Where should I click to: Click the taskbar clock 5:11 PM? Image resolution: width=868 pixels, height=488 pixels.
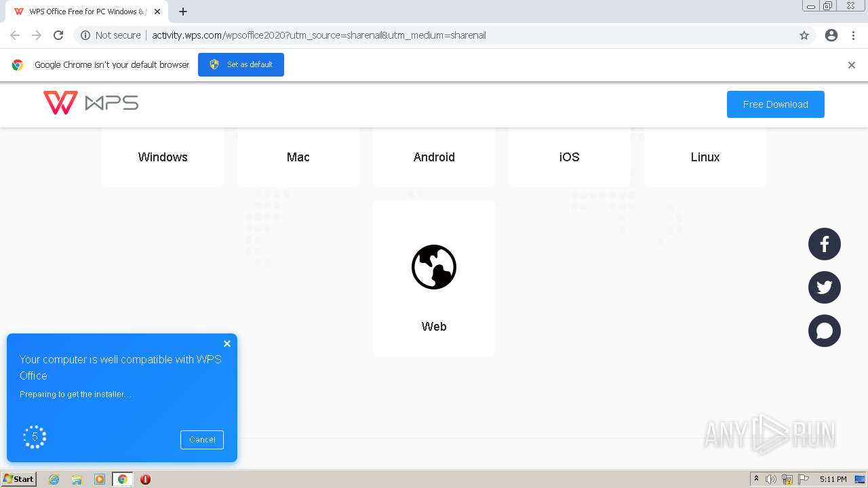point(833,479)
